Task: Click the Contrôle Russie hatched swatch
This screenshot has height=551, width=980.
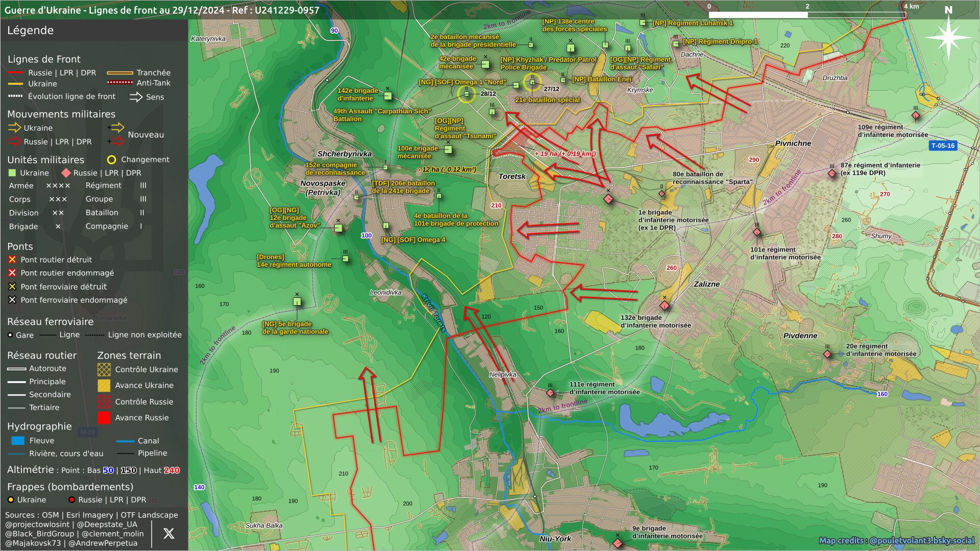Action: click(104, 402)
